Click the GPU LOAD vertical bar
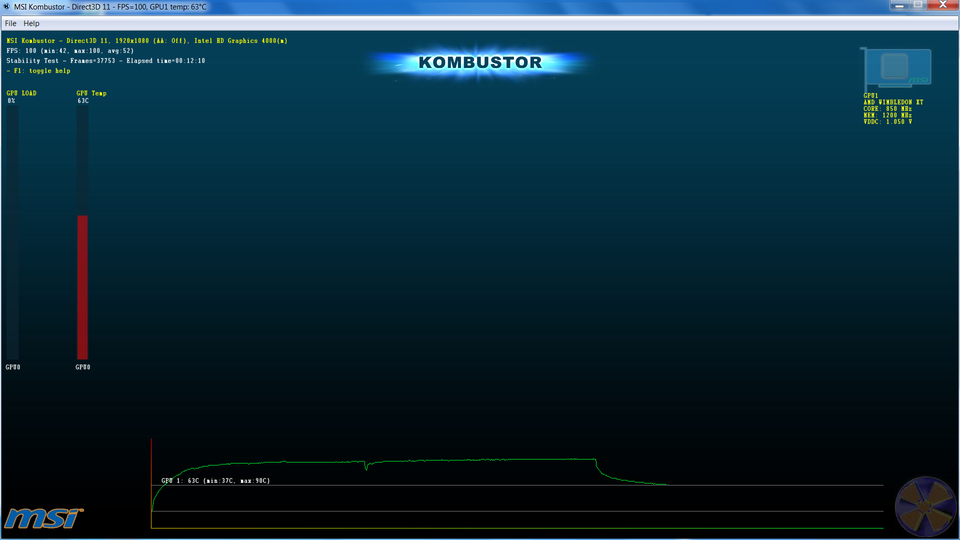This screenshot has height=540, width=960. coord(12,232)
